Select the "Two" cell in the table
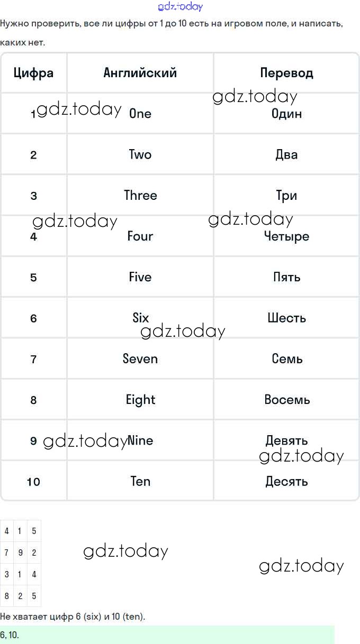Image resolution: width=360 pixels, height=644 pixels. tap(140, 154)
